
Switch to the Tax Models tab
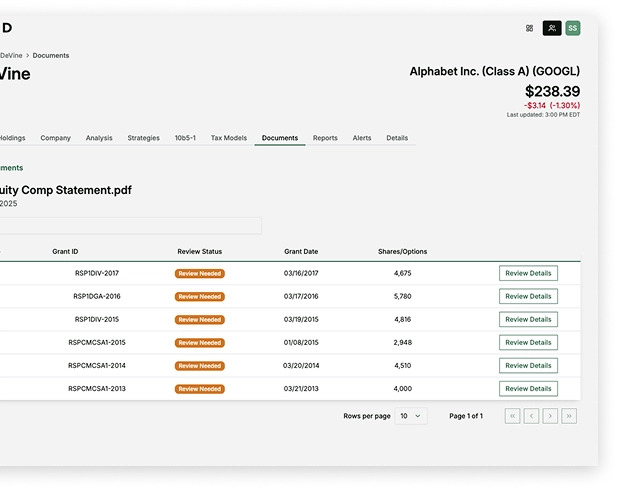(x=229, y=138)
